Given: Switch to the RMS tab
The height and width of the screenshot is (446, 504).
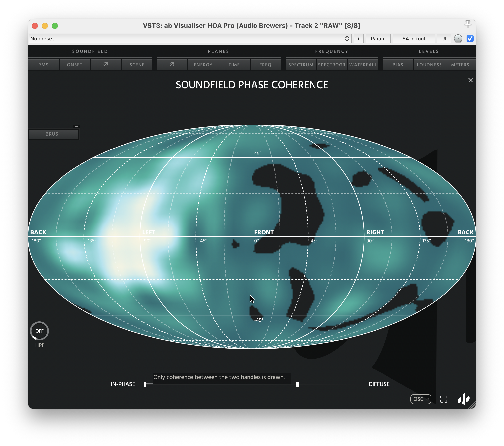Looking at the screenshot, I should pyautogui.click(x=43, y=65).
